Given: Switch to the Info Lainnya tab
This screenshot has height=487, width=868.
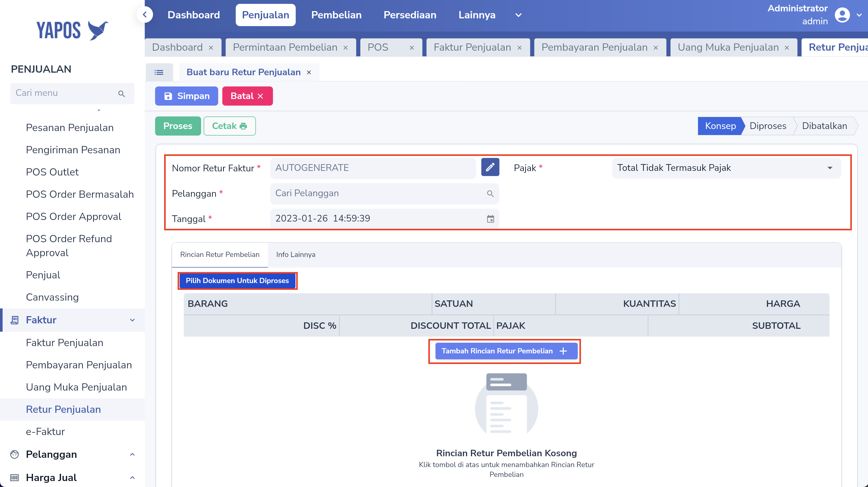Looking at the screenshot, I should [x=295, y=255].
